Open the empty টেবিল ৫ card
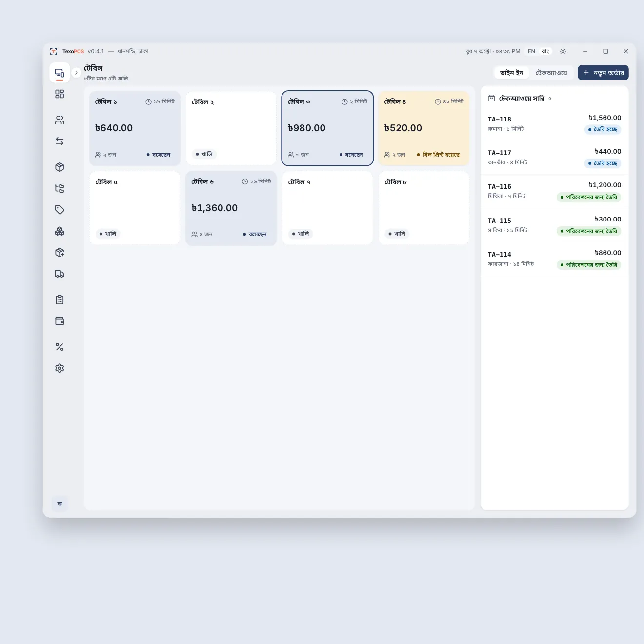Screen dimensions: 644x644 click(135, 208)
